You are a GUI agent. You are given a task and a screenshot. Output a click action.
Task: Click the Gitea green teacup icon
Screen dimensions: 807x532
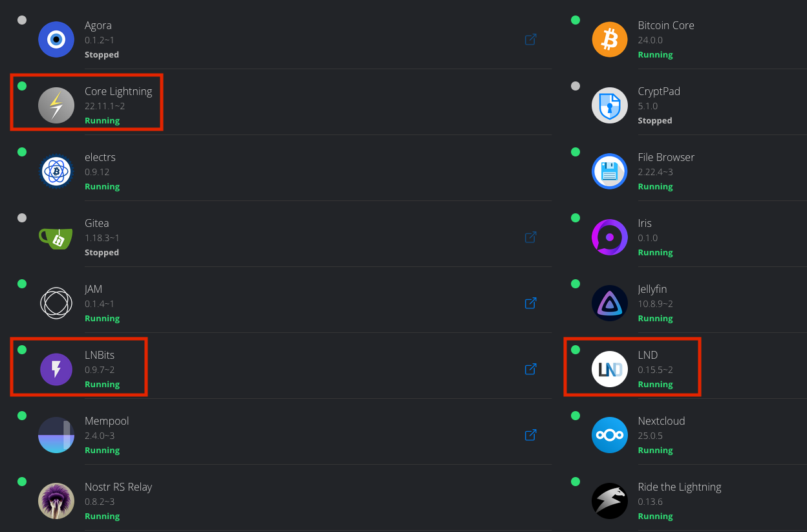click(x=56, y=237)
